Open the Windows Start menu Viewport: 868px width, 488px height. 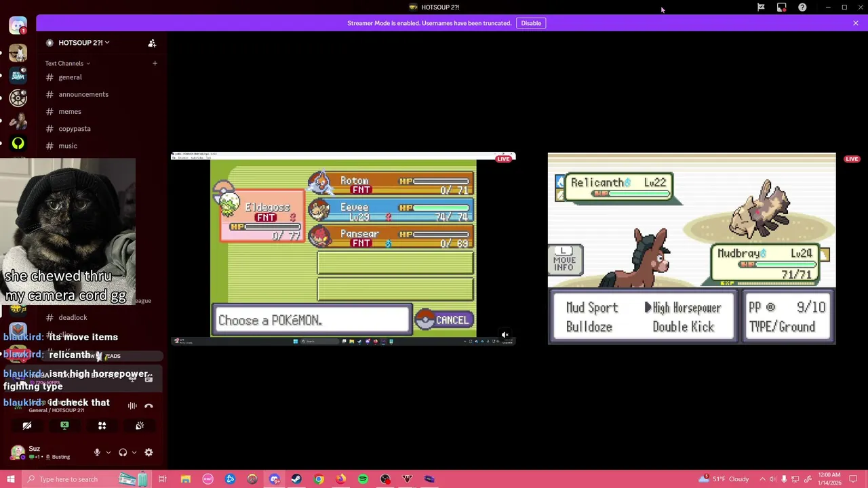[x=10, y=479]
